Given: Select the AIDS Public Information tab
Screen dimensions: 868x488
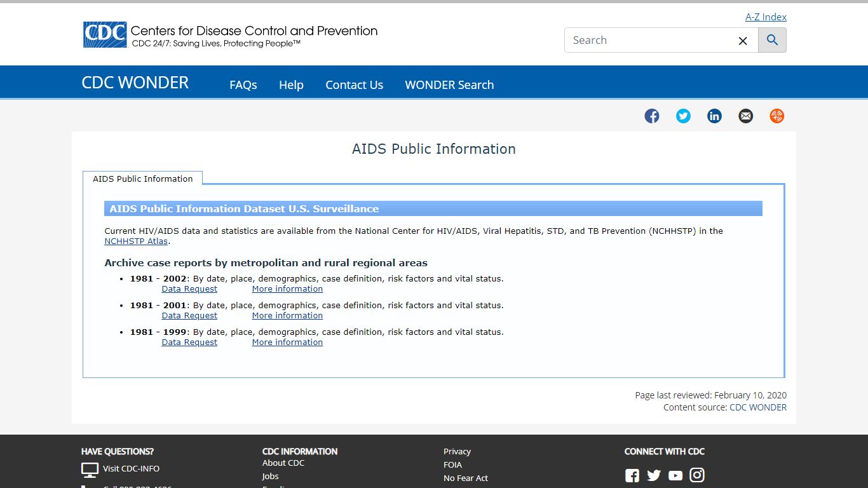Looking at the screenshot, I should coord(143,179).
